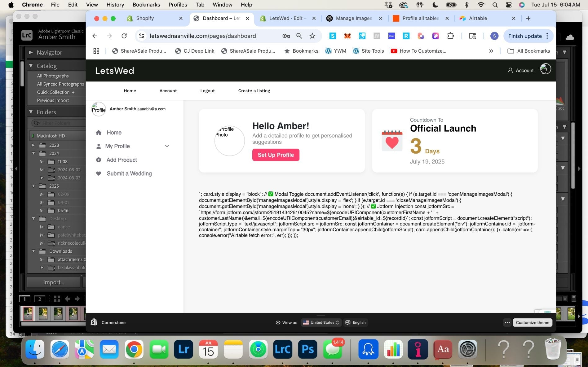Select first thumbnail in Lightroom filmstrip
This screenshot has height=367, width=588.
[28, 313]
